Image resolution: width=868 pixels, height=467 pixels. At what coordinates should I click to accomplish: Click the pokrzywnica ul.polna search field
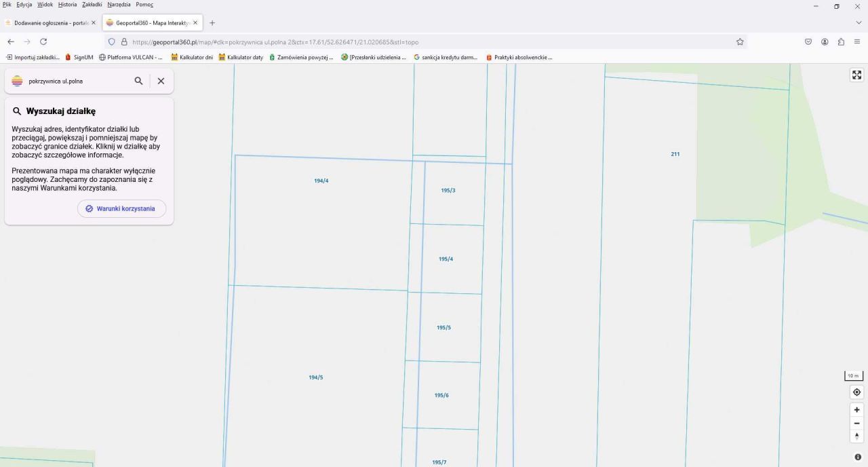(x=78, y=81)
